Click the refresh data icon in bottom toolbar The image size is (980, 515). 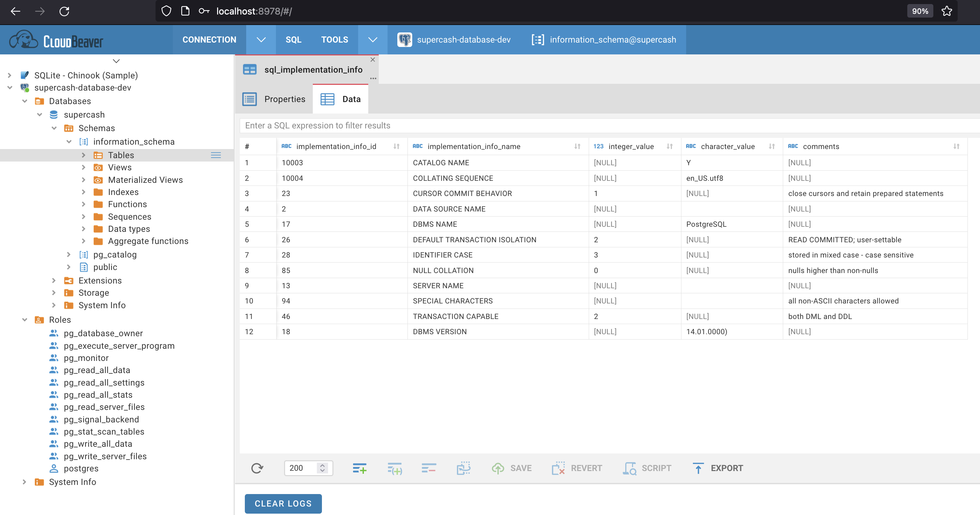257,468
